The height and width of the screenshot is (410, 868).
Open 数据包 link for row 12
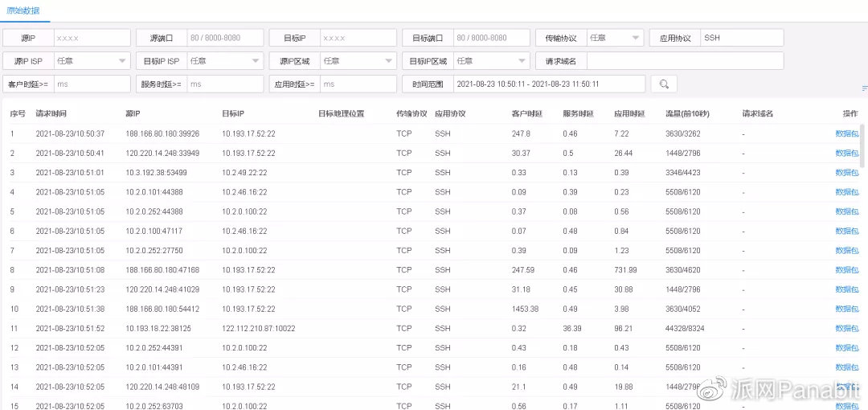[847, 347]
